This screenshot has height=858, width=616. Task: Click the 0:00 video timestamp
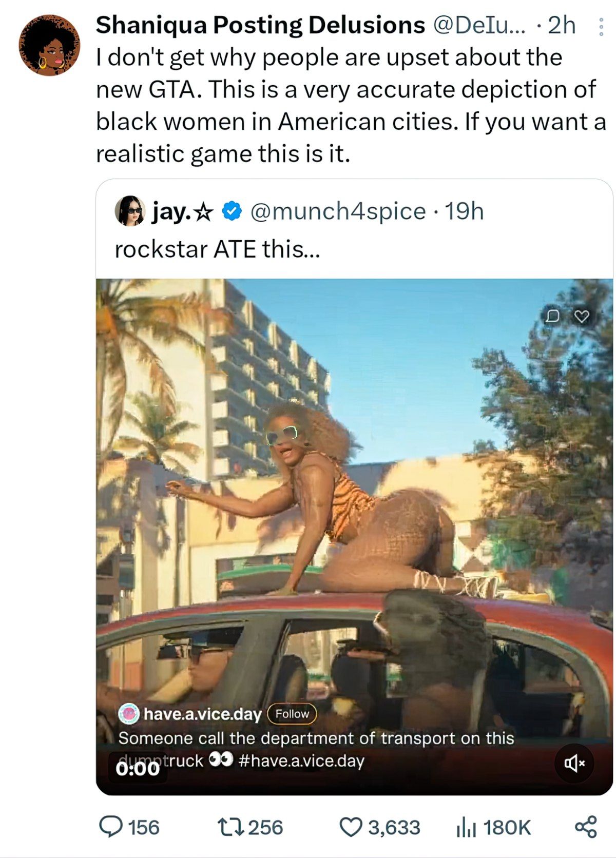(138, 768)
